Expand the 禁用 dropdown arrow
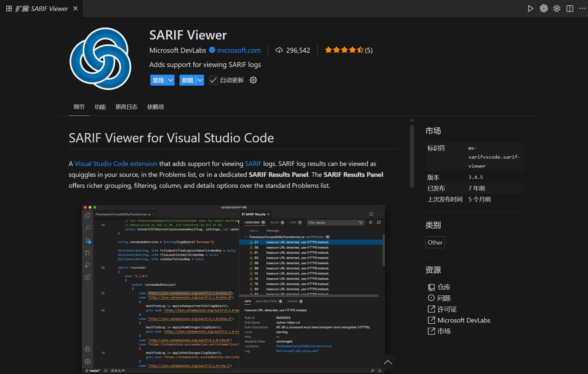 pos(171,80)
